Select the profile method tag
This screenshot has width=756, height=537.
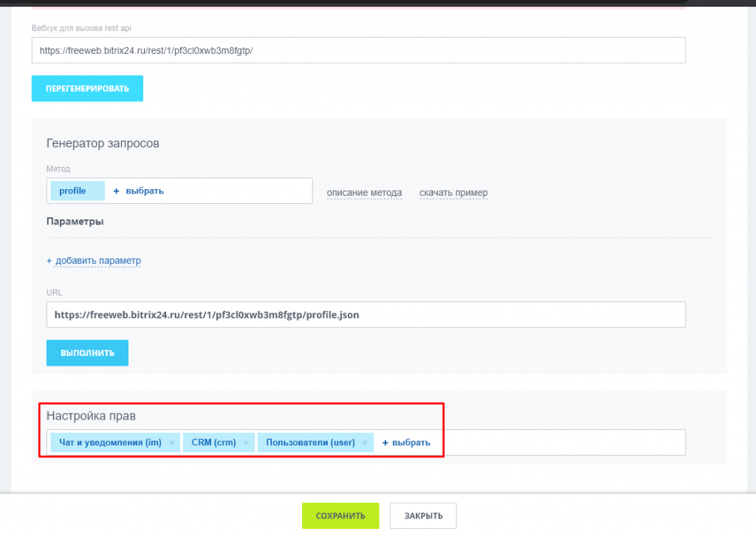coord(73,191)
